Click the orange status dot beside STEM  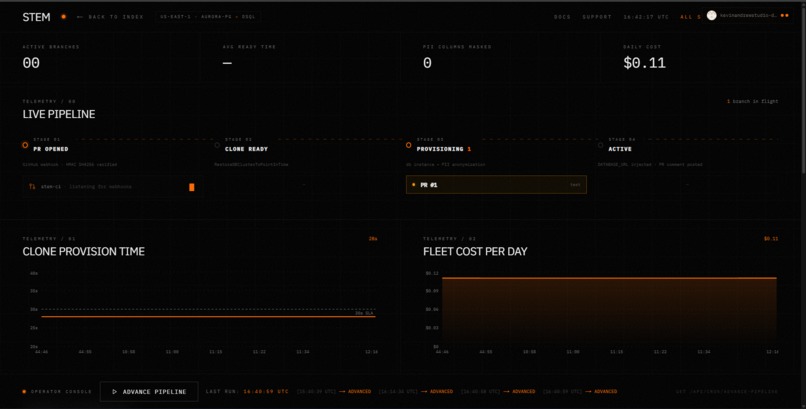pyautogui.click(x=64, y=17)
